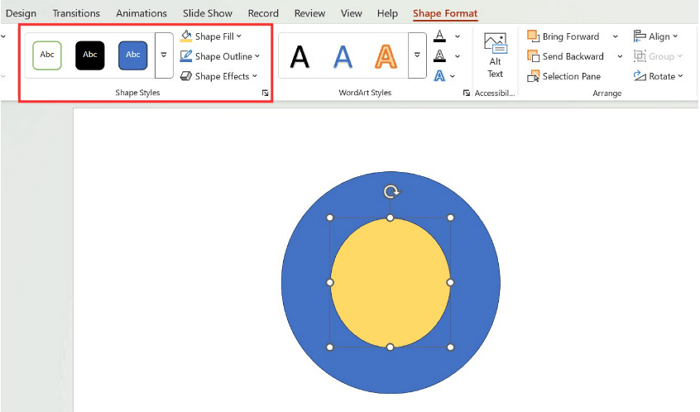Image resolution: width=700 pixels, height=412 pixels.
Task: Switch to the Animations tab
Action: [141, 13]
